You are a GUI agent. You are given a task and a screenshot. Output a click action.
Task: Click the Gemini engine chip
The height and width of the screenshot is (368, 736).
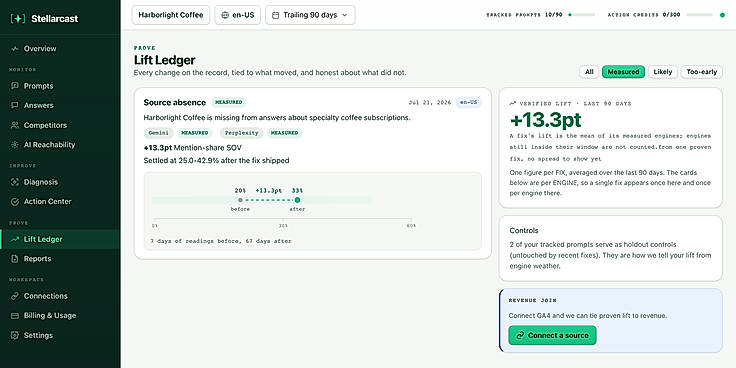pos(159,133)
